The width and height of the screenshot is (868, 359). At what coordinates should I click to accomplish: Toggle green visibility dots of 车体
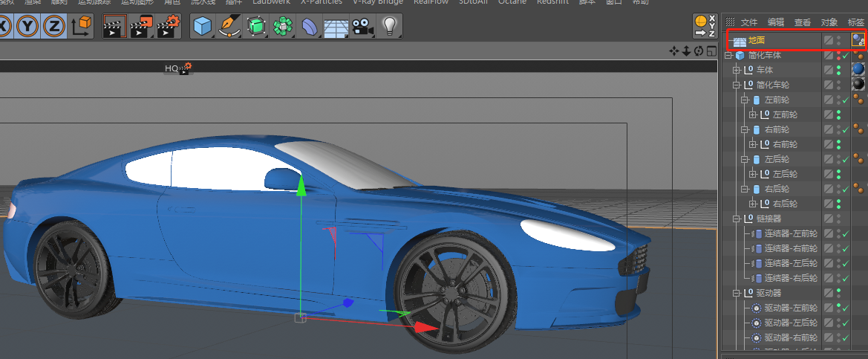[x=838, y=70]
